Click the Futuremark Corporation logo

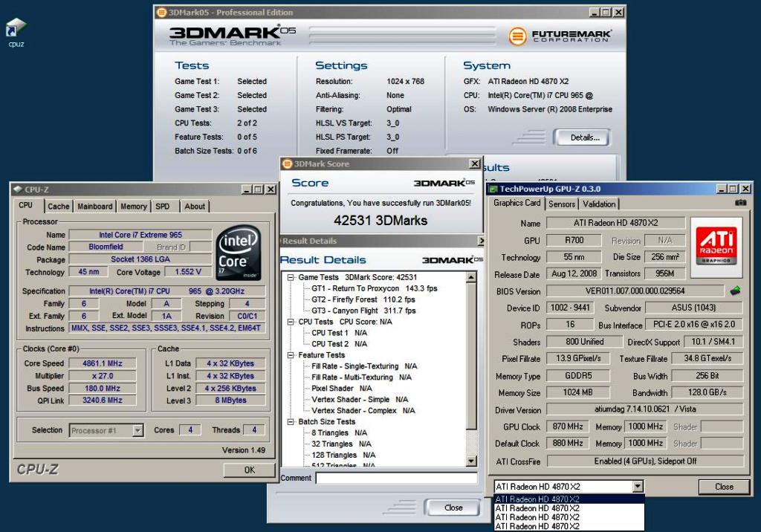(x=560, y=36)
